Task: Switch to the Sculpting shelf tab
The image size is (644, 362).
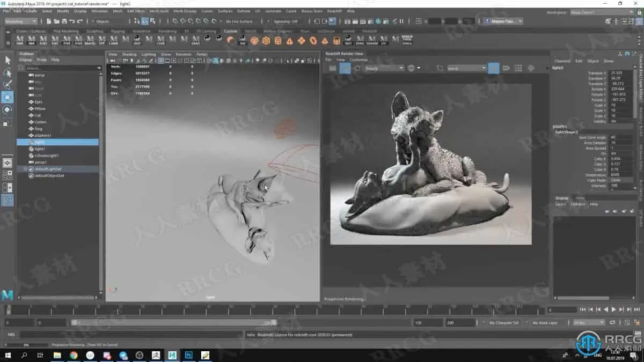Action: click(x=94, y=31)
